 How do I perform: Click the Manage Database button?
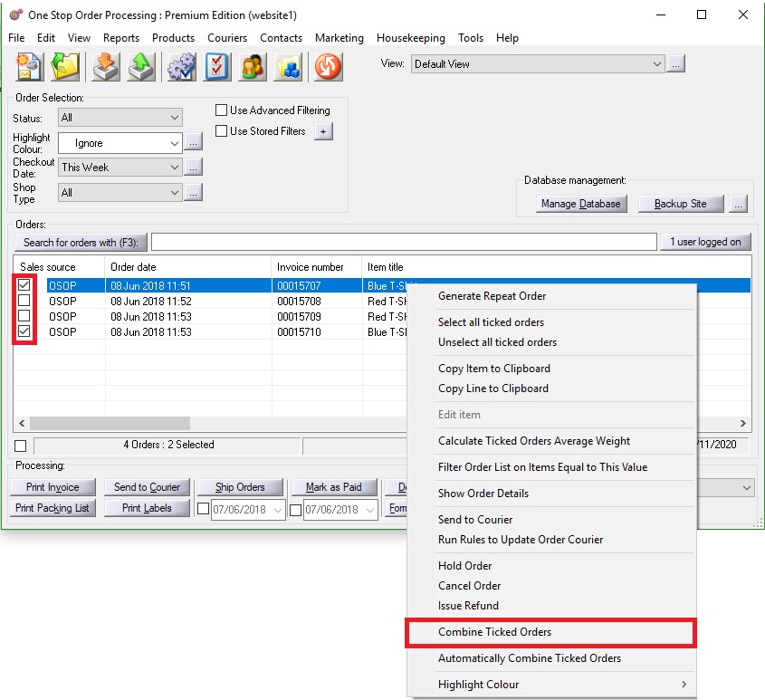tap(581, 204)
